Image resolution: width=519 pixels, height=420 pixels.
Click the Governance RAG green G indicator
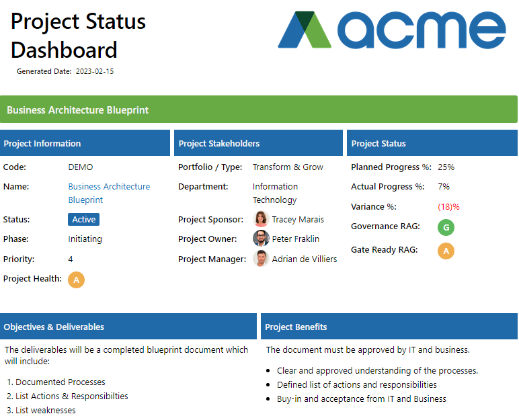pyautogui.click(x=446, y=227)
